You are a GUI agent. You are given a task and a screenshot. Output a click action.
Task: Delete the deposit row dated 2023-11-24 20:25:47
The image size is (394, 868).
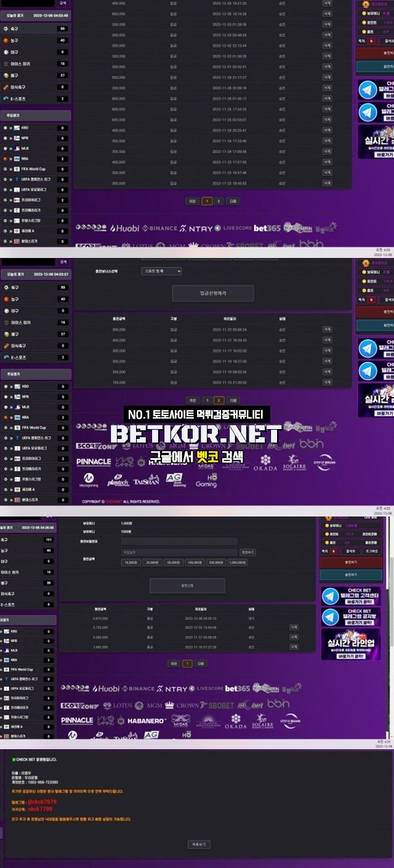pyautogui.click(x=327, y=130)
